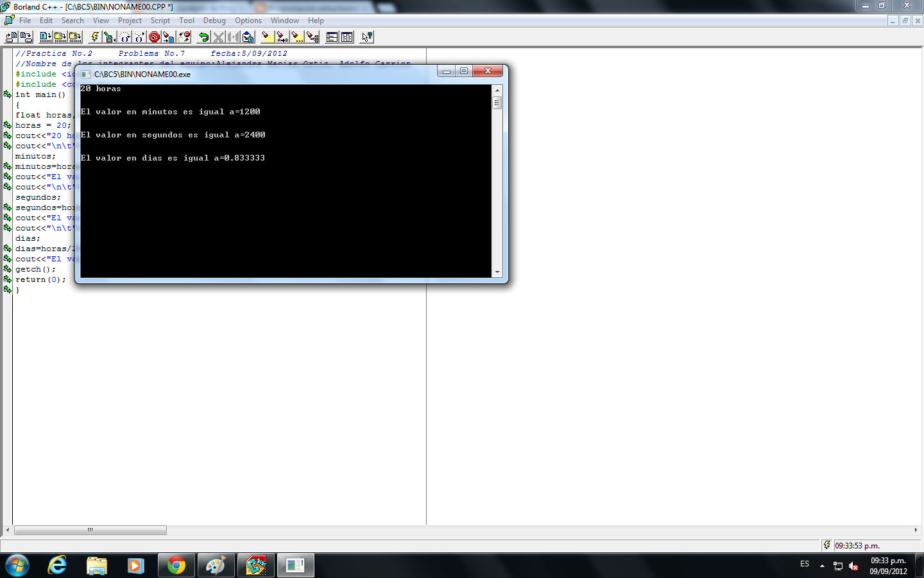Unmute the speaker in the system tray
Image resolution: width=924 pixels, height=578 pixels.
[x=853, y=566]
